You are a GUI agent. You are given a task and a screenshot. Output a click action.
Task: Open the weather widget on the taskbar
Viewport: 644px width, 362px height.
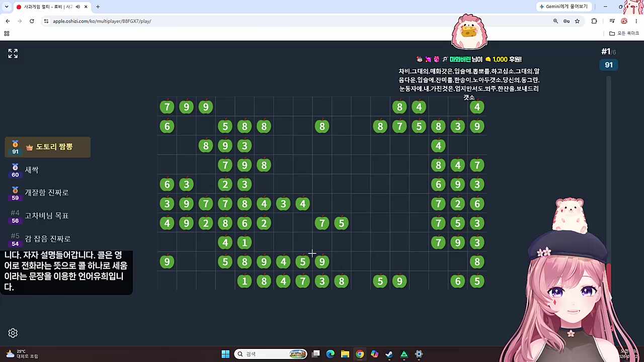tap(21, 354)
